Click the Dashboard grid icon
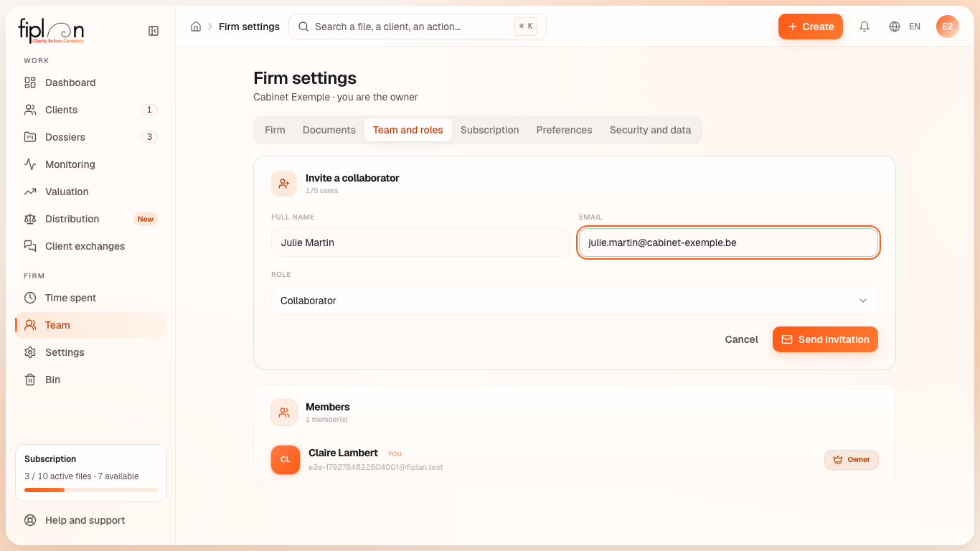This screenshot has width=980, height=551. 30,83
